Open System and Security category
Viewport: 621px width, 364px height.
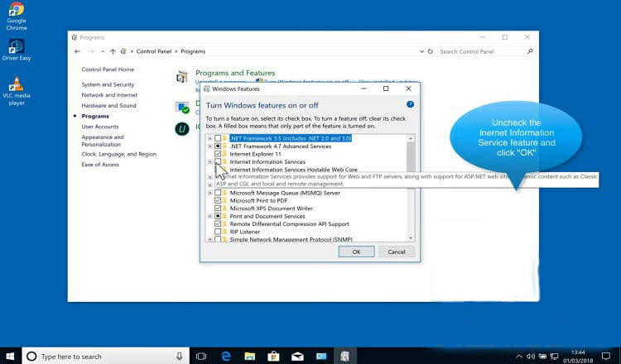tap(108, 84)
